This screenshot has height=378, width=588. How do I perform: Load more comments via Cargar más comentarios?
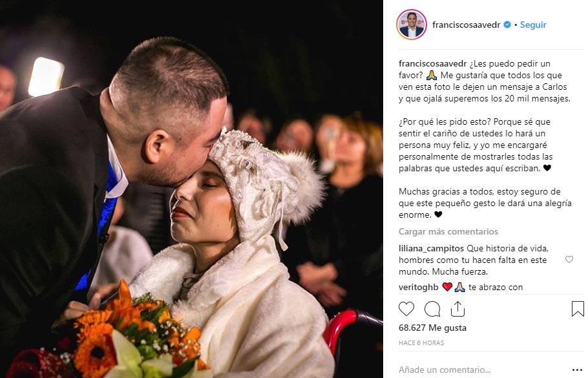click(448, 231)
